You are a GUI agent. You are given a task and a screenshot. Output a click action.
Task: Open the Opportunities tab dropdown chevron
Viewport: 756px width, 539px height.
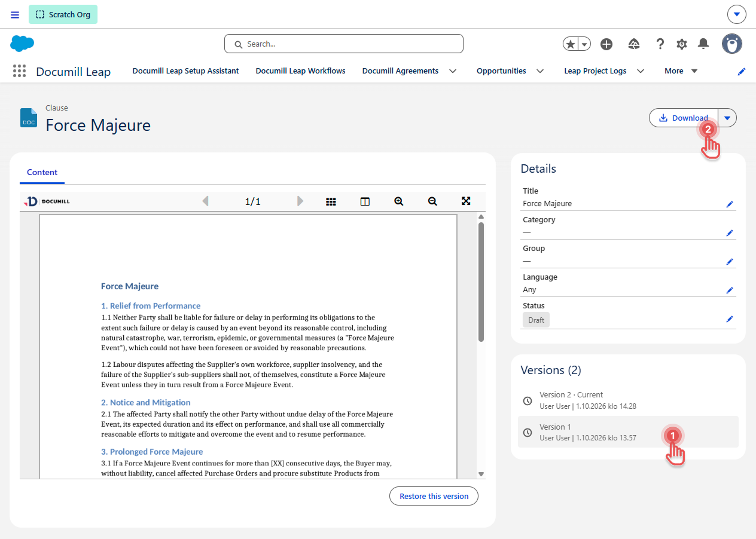[540, 71]
